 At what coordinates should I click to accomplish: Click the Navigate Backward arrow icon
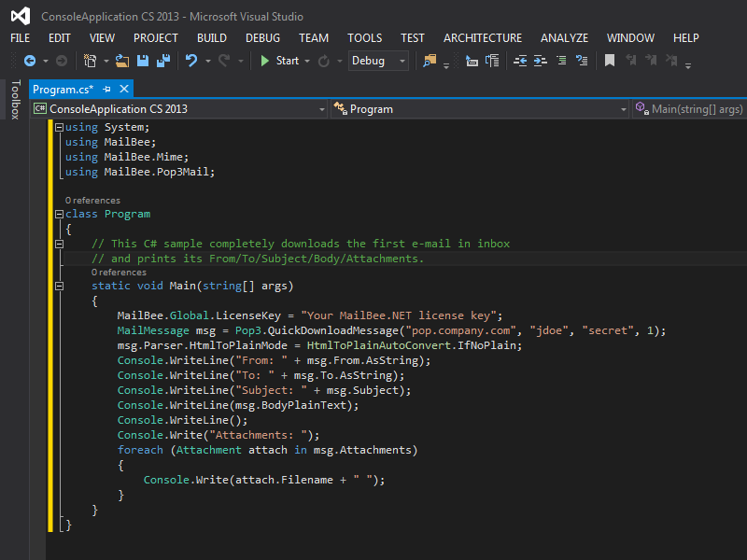(29, 61)
